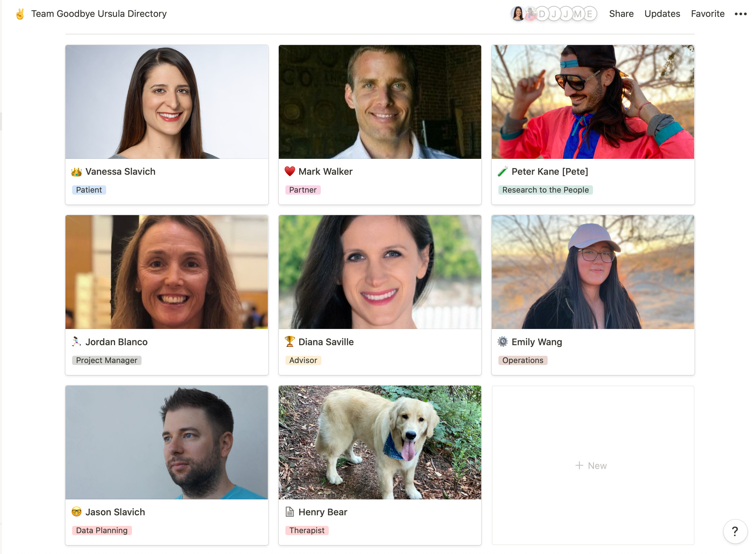
Task: Click the nerd face emoji by Jason Slavich
Action: pyautogui.click(x=76, y=512)
